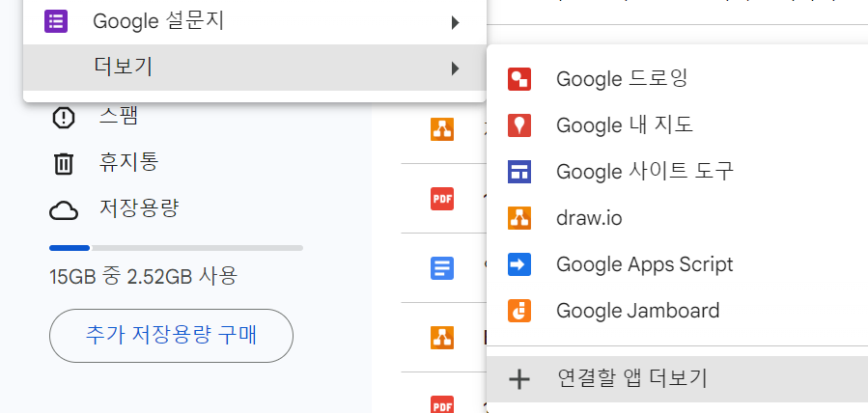Click the red Google 드로잉 icon

[x=519, y=79]
